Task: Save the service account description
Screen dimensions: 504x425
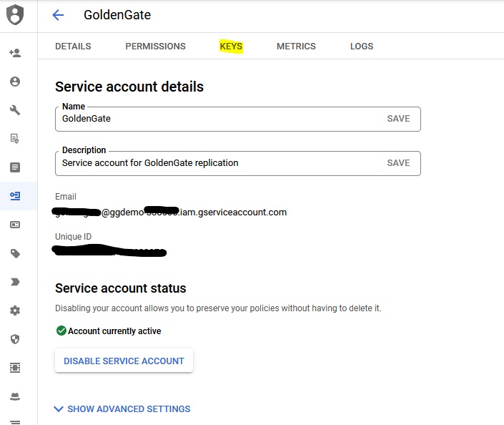Action: [398, 163]
